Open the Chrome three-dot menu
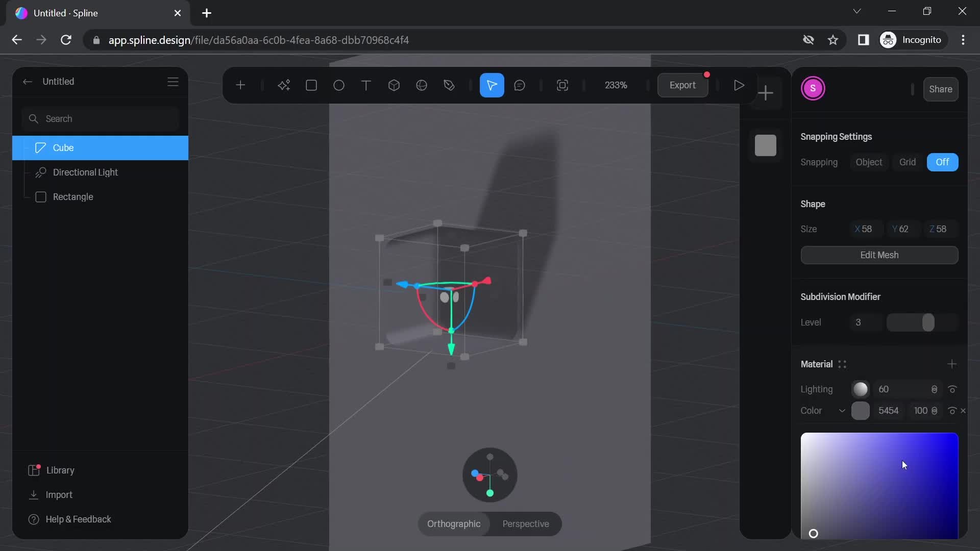Screen dimensions: 980x551 pyautogui.click(x=963, y=40)
